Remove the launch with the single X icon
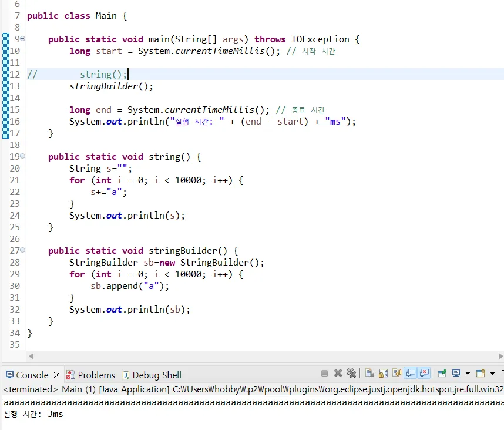Viewport: 504px width, 430px height. (338, 373)
